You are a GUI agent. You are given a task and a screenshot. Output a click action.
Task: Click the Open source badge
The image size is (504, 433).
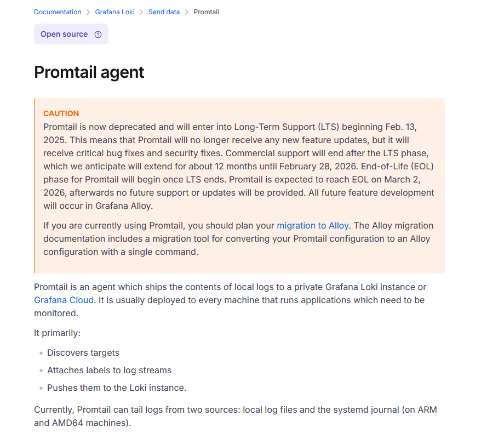click(64, 34)
